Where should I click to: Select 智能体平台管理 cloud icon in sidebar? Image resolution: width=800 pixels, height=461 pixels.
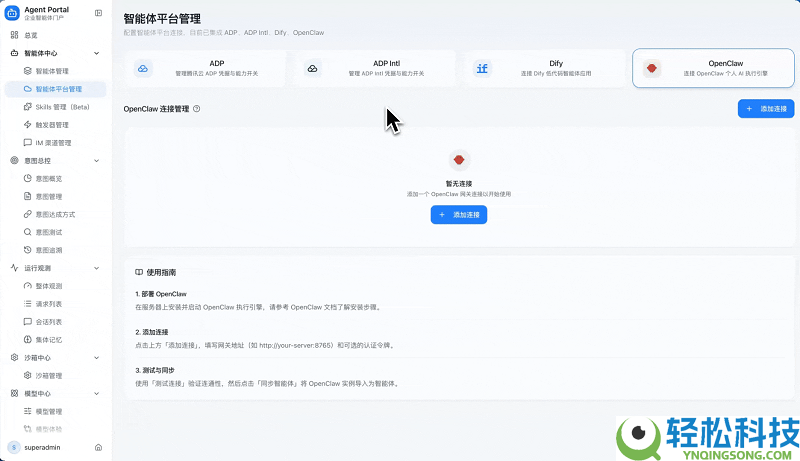[x=28, y=89]
